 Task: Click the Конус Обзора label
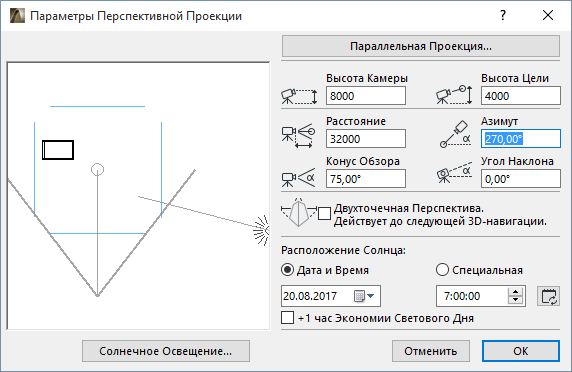[363, 161]
